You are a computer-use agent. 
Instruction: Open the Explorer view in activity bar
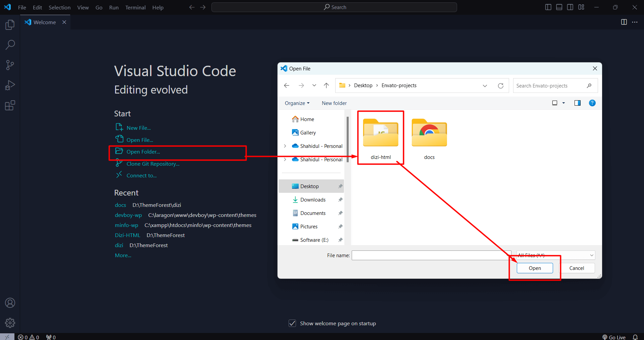10,25
